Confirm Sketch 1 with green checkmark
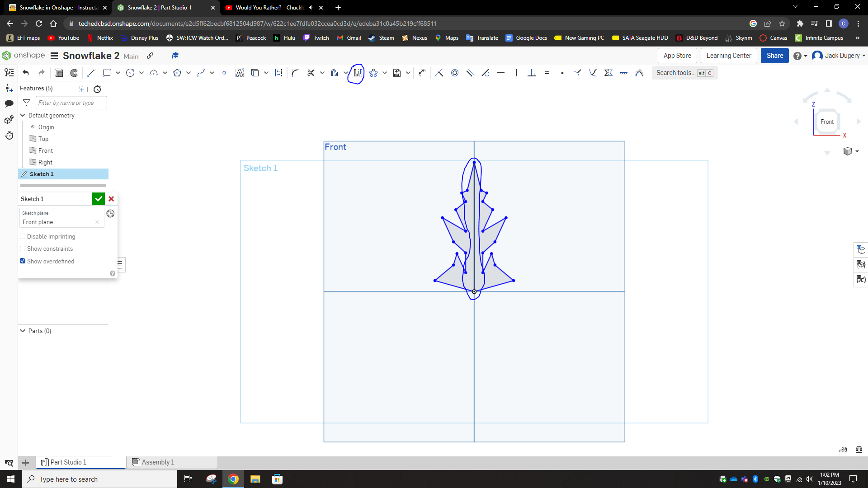This screenshot has height=488, width=868. pyautogui.click(x=98, y=199)
